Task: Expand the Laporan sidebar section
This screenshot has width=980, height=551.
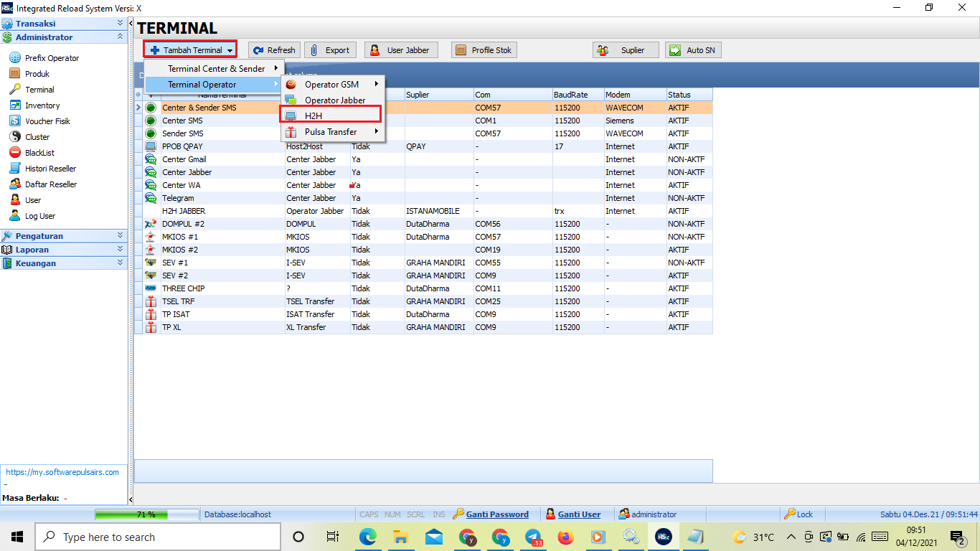Action: [121, 250]
